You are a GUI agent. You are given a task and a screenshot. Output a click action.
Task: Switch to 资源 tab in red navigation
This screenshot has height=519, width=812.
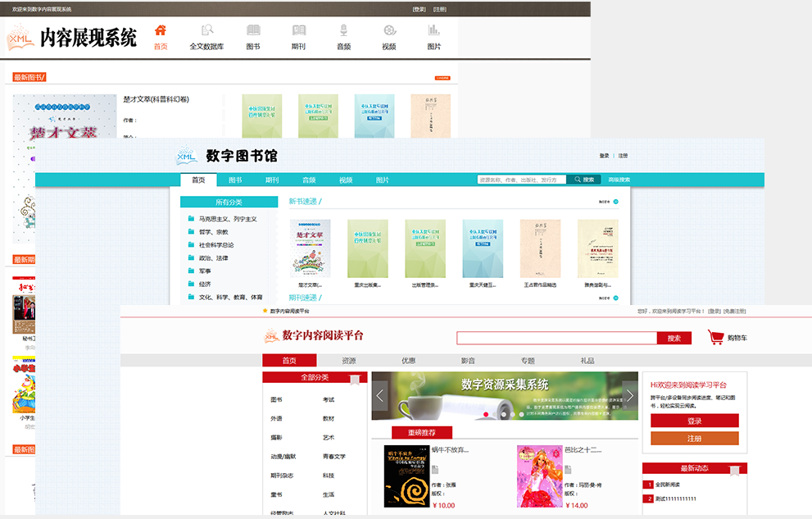coord(349,361)
